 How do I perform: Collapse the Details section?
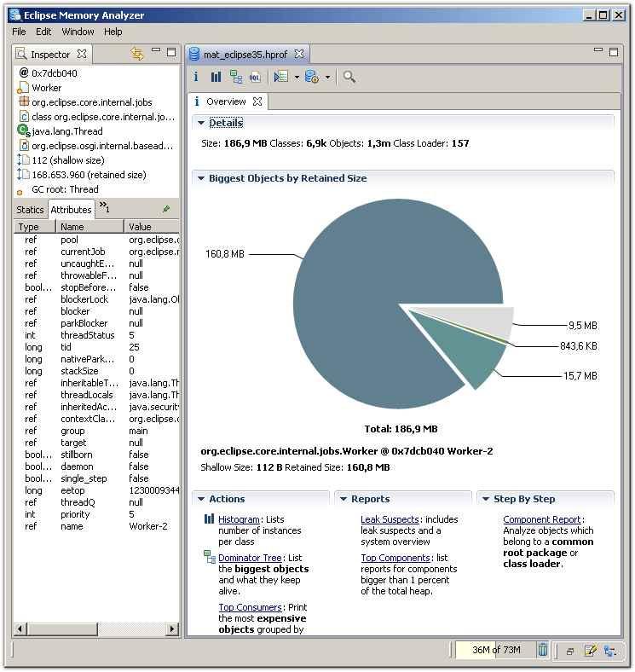tap(200, 123)
